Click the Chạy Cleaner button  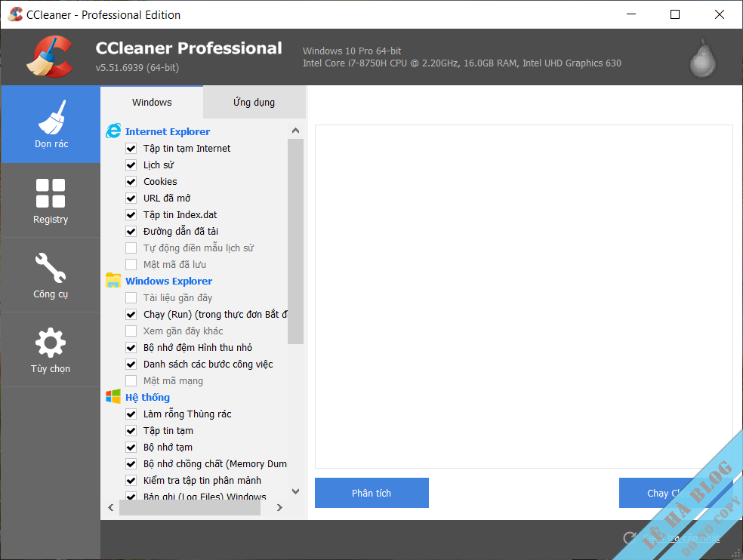coord(675,493)
